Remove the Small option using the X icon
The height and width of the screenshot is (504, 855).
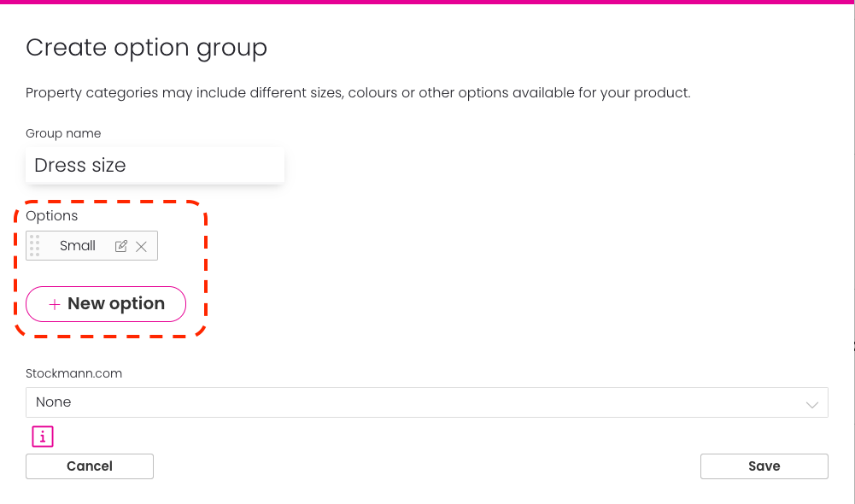tap(141, 247)
